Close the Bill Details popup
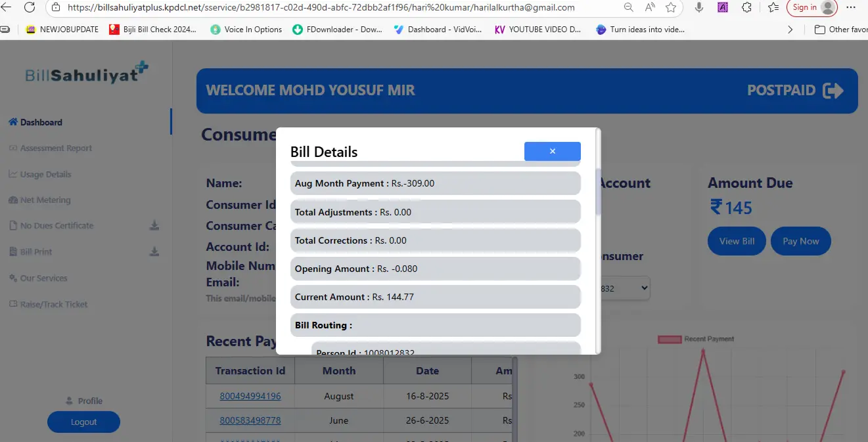868x442 pixels. (552, 151)
